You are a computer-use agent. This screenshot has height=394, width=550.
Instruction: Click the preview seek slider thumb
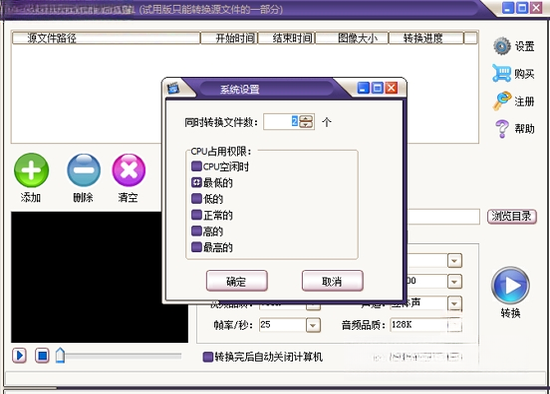tap(60, 355)
